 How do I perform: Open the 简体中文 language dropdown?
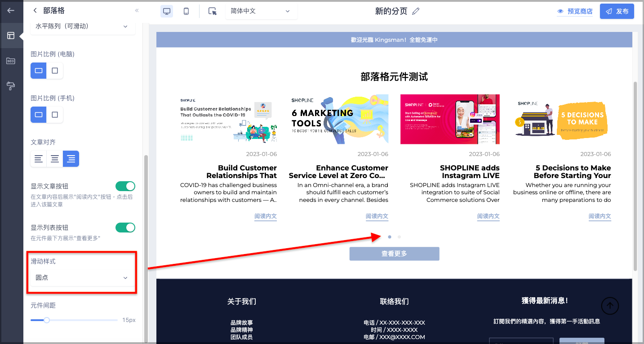[261, 11]
